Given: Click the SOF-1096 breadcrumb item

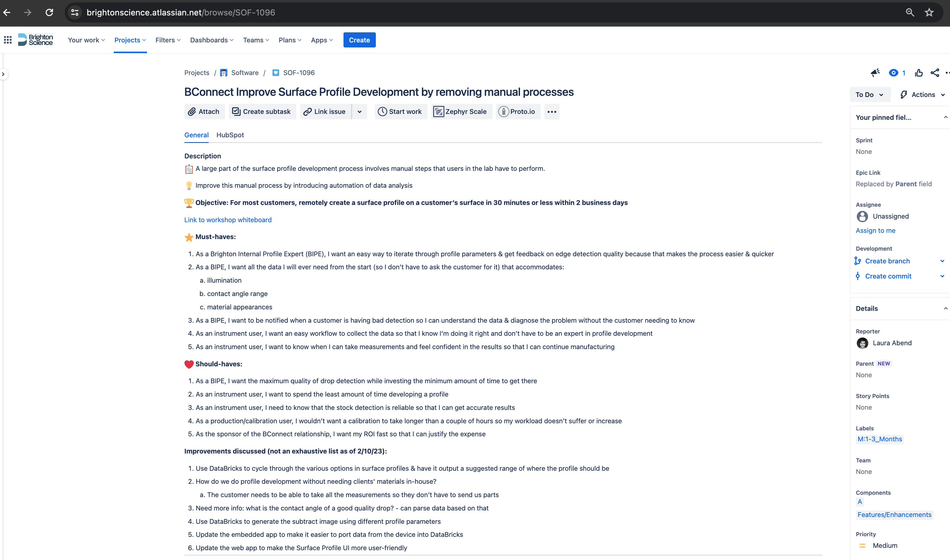Looking at the screenshot, I should 297,72.
